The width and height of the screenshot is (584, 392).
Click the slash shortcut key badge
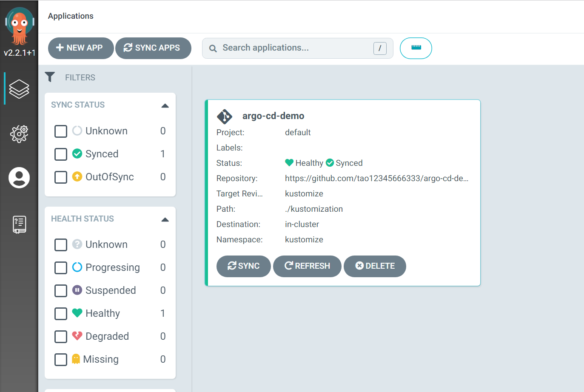(x=380, y=48)
